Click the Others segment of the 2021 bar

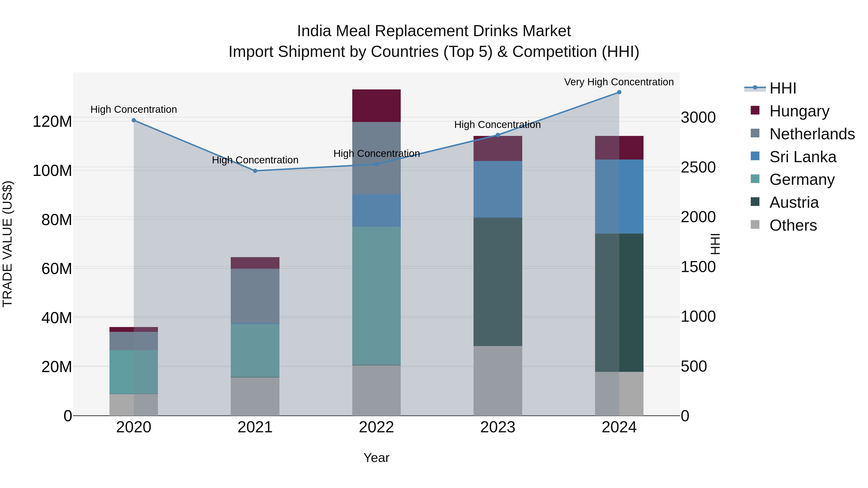[255, 396]
